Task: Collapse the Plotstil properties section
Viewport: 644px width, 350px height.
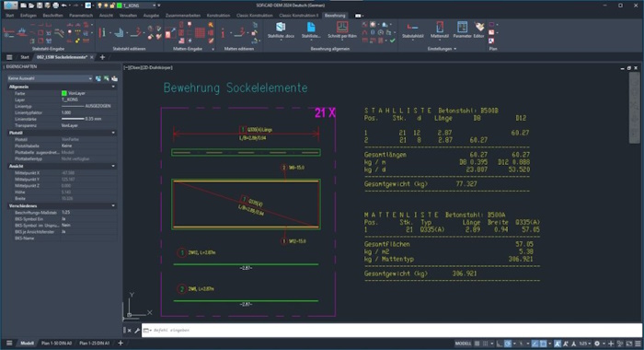Action: point(113,133)
